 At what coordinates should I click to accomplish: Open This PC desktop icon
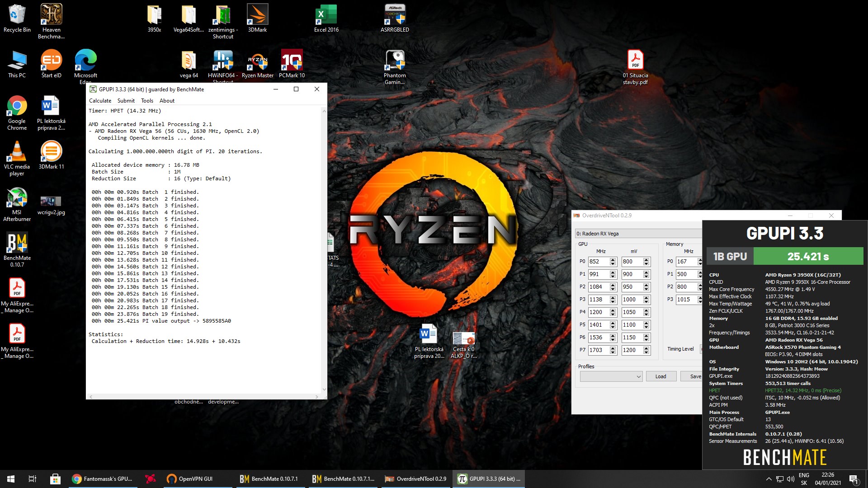pos(17,64)
